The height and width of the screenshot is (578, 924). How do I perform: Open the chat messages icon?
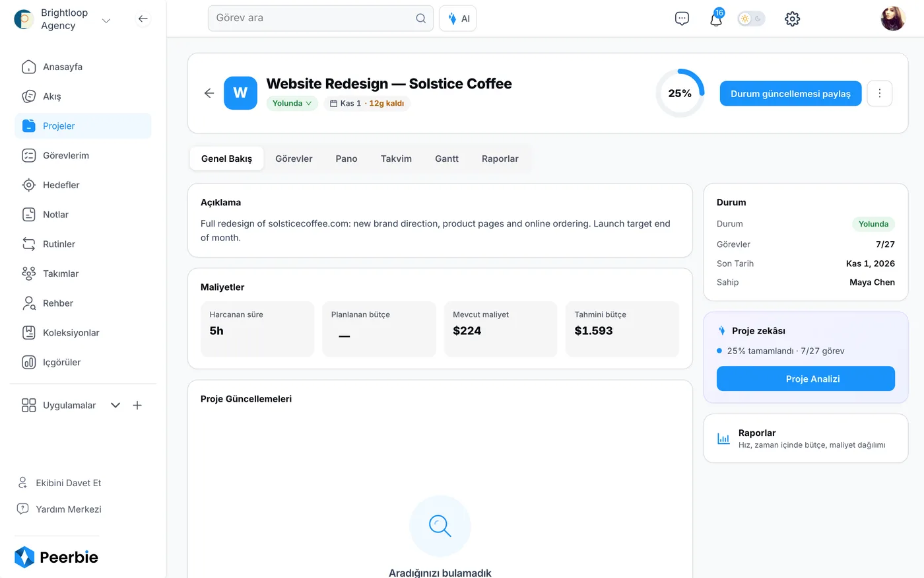[x=682, y=18]
